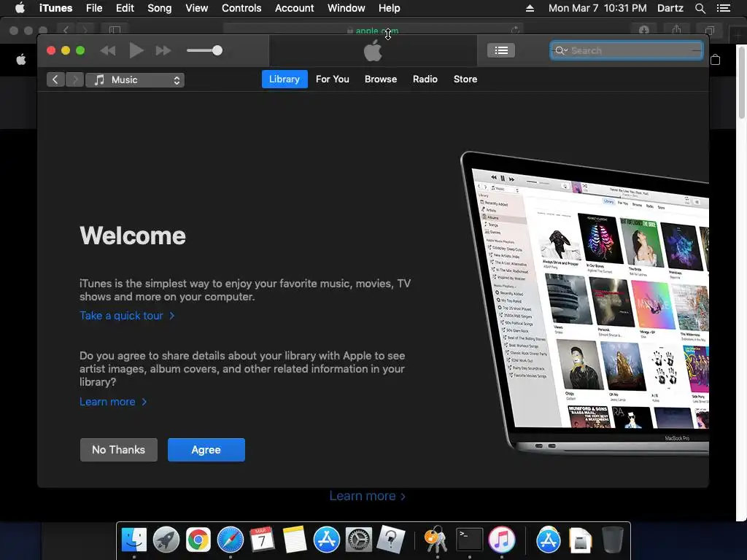Click Learn more link in Safari page
Screen dimensions: 747x560
pos(368,496)
